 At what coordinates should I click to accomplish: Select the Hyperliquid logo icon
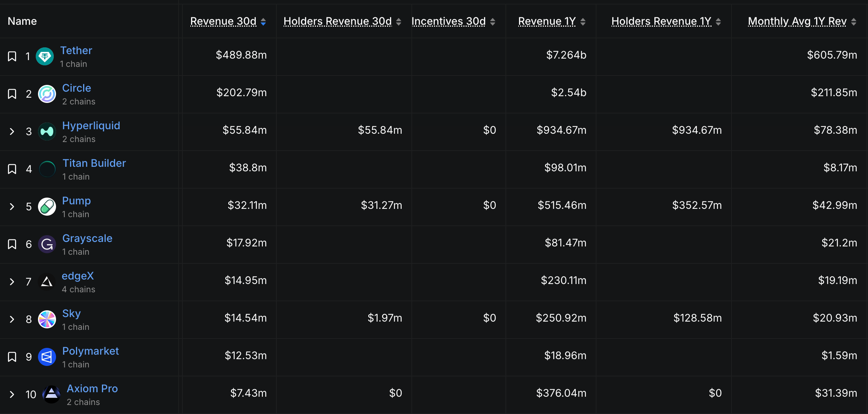[47, 131]
